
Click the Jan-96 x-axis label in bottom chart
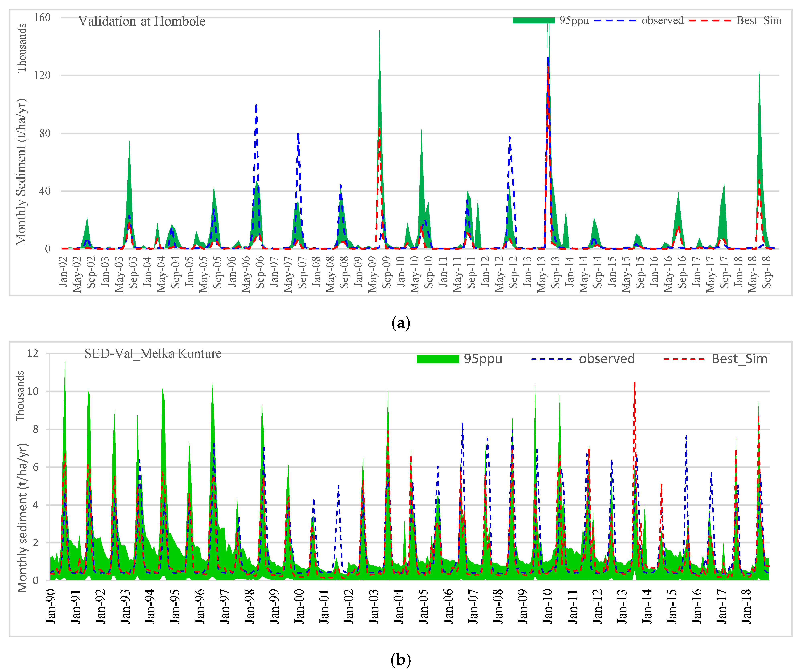200,606
